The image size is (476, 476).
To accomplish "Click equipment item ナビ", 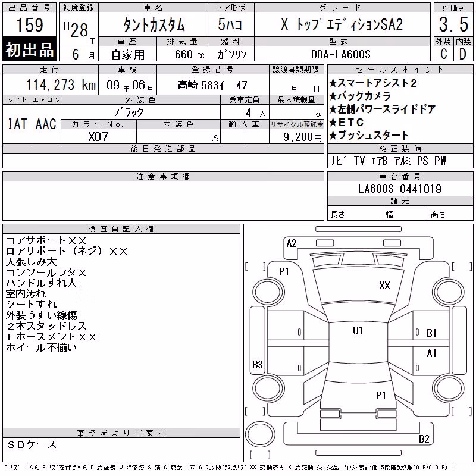I will [338, 161].
